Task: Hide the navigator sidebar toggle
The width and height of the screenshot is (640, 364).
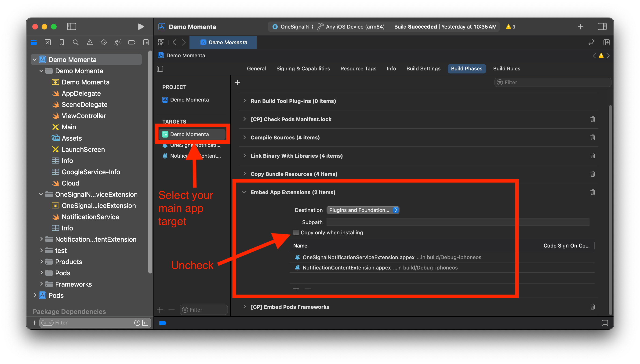Action: (72, 27)
